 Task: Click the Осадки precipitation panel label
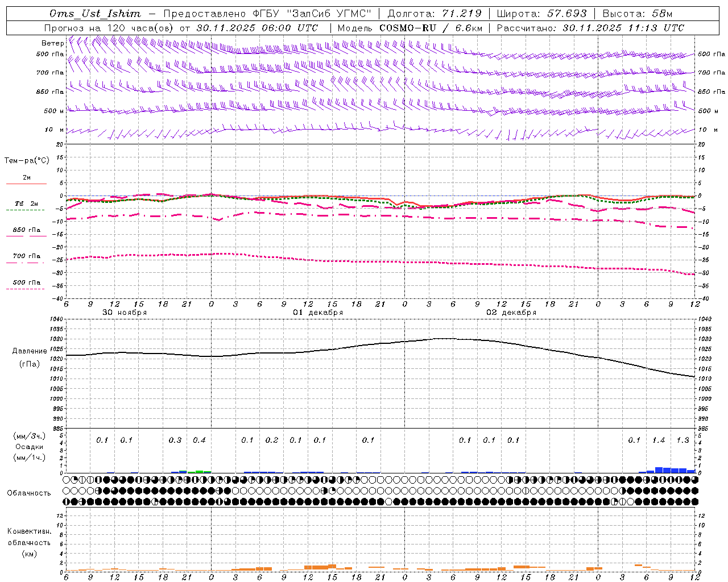coord(30,447)
